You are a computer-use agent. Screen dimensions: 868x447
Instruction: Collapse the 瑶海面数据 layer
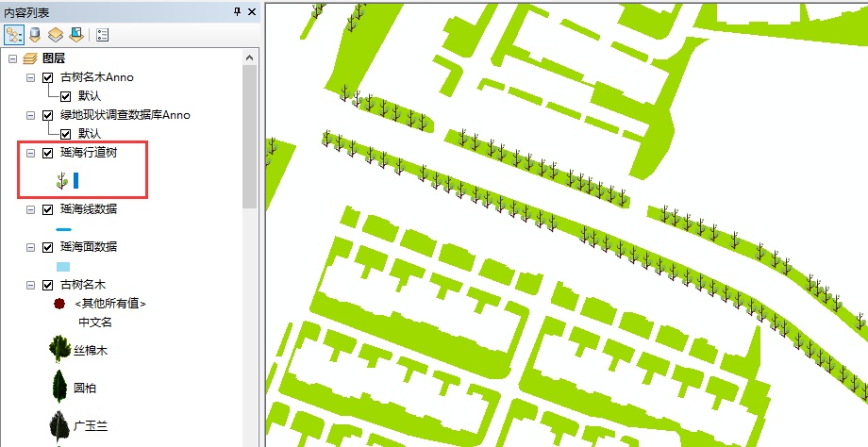[x=31, y=247]
